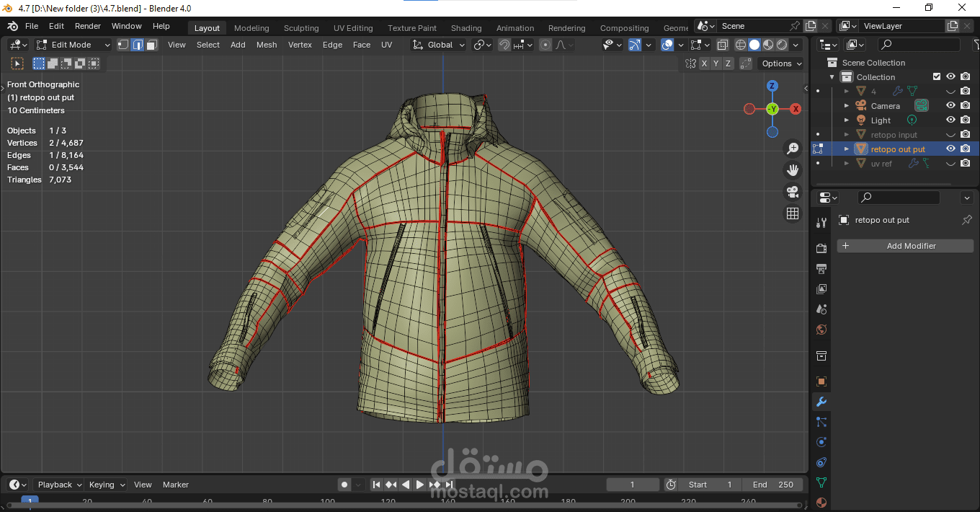Hide the Camera object with eye icon

950,106
